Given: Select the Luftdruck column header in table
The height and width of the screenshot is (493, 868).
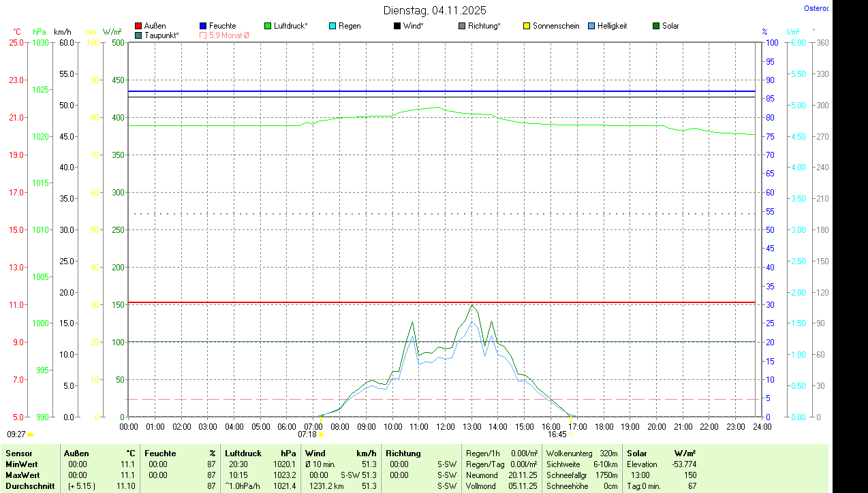Looking at the screenshot, I should [243, 454].
